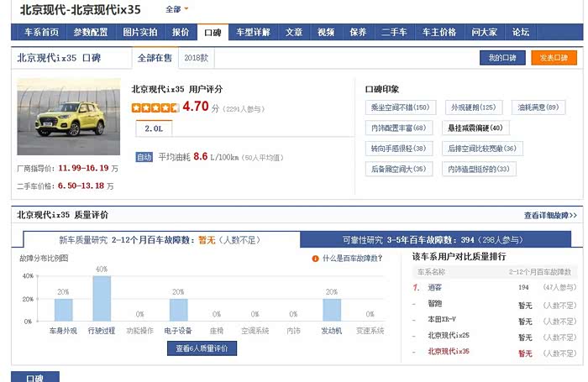
Task: Open the 问大家 tab
Action: tap(484, 32)
